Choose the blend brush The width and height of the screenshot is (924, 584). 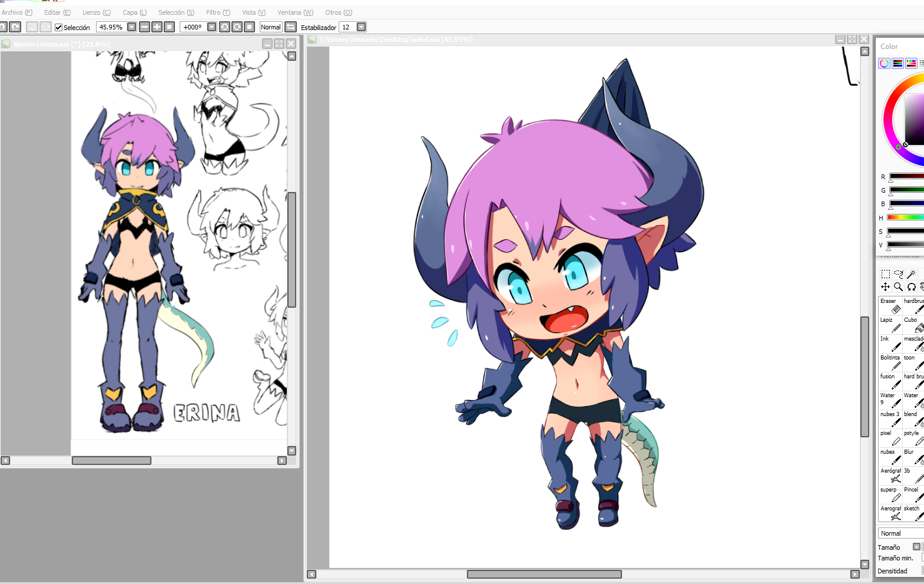point(913,418)
